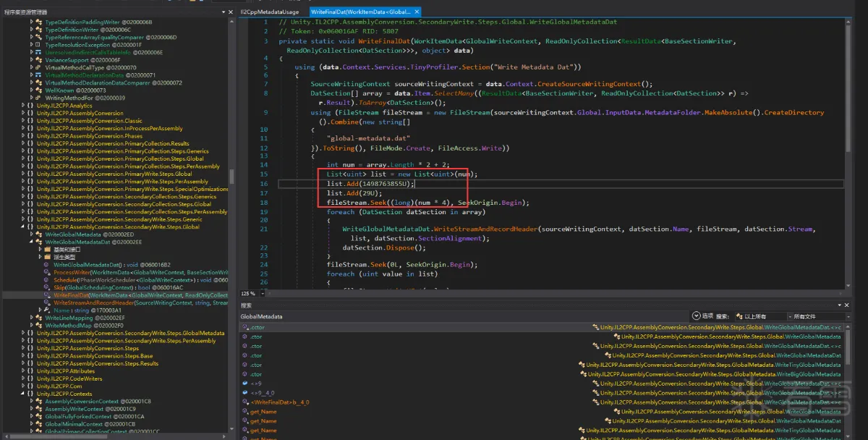
Task: Close the WriteFinalDat editor tab
Action: click(415, 12)
